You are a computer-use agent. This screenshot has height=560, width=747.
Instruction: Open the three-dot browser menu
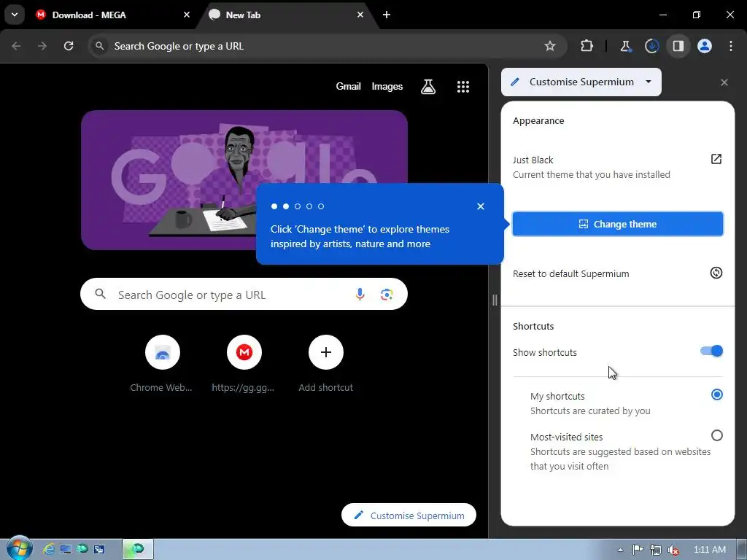tap(731, 46)
